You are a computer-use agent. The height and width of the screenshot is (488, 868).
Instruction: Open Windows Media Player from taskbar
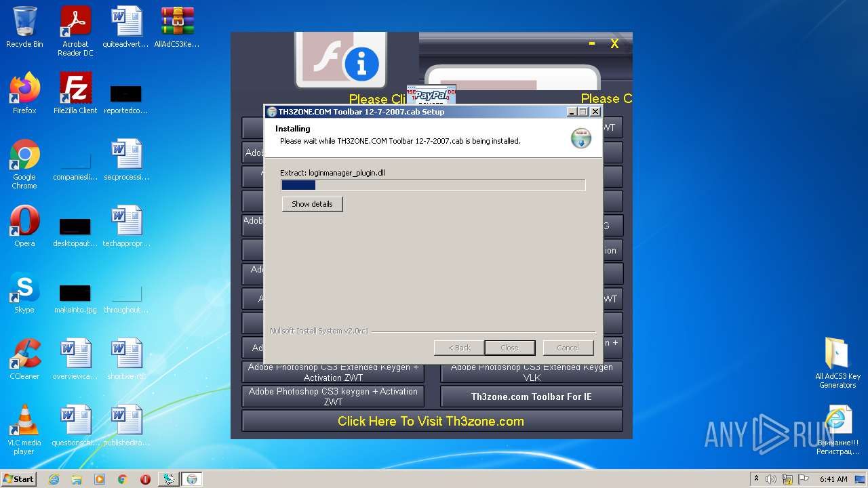100,479
